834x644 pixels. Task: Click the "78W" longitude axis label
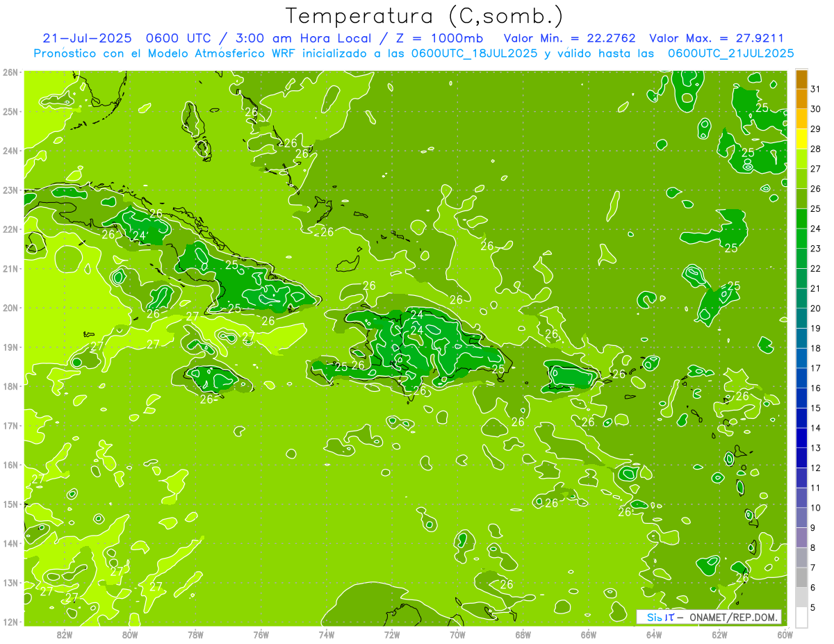(195, 634)
